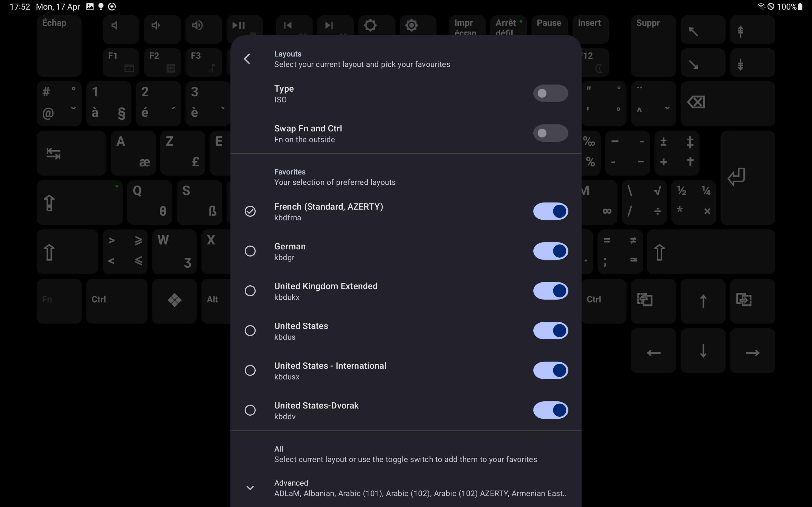Image resolution: width=812 pixels, height=507 pixels.
Task: Expand the Advanced layouts section
Action: (x=250, y=488)
